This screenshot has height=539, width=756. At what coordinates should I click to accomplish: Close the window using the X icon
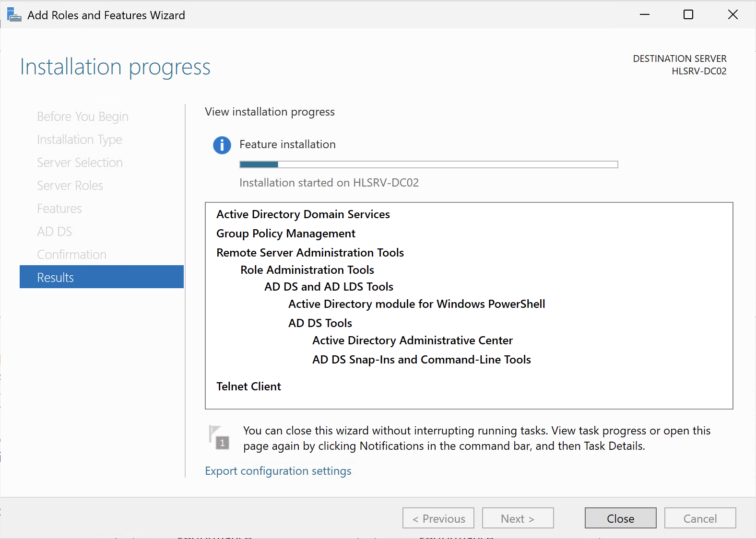point(732,15)
